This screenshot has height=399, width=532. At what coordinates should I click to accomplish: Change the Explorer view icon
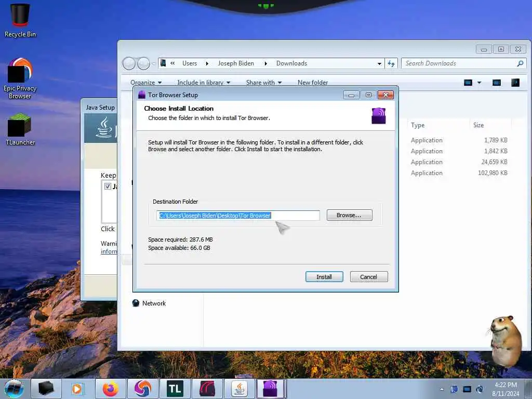point(468,83)
